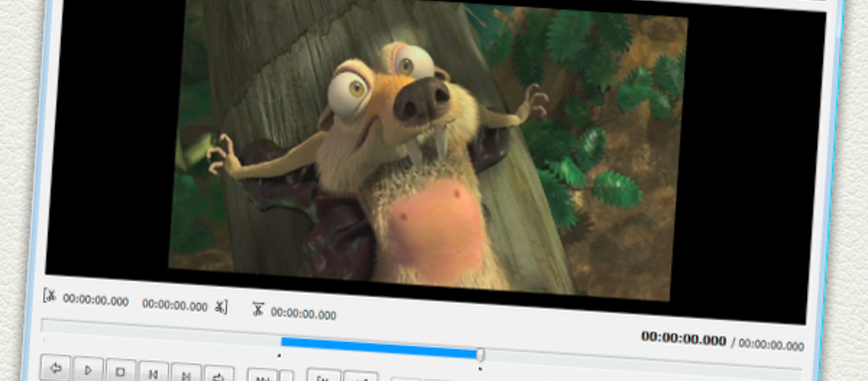Click the cut duration scissors icon
This screenshot has width=868, height=381.
click(x=258, y=309)
